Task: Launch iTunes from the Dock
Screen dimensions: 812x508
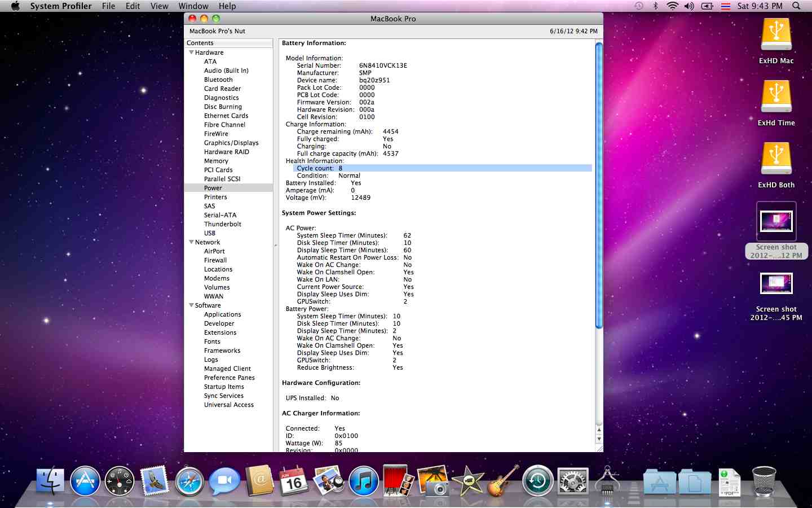Action: [364, 481]
